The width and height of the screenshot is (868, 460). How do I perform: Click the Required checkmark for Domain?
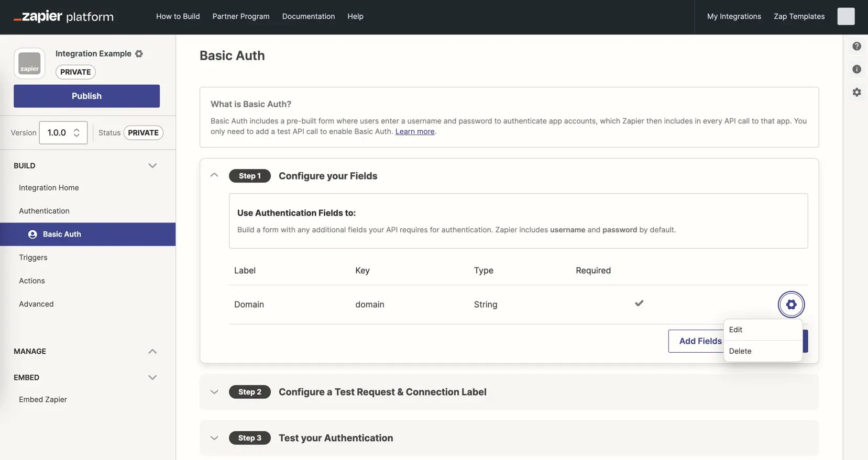639,303
